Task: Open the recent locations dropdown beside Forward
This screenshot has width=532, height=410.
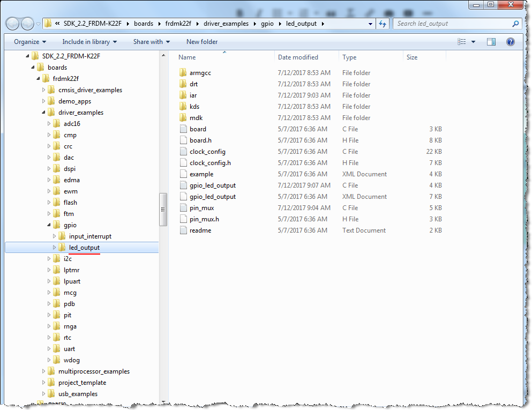Action: pyautogui.click(x=39, y=24)
